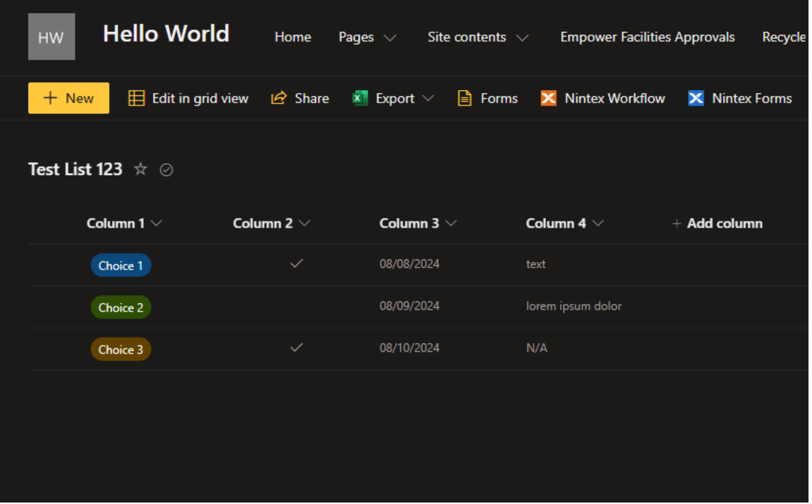Open Nintex Workflow command
Screen dimensions: 812x504
(603, 98)
